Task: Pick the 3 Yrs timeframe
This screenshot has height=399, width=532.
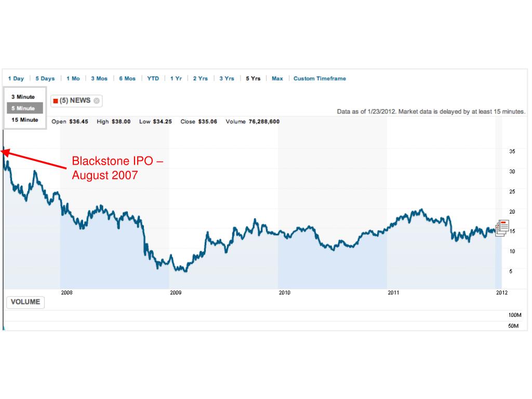Action: 227,78
